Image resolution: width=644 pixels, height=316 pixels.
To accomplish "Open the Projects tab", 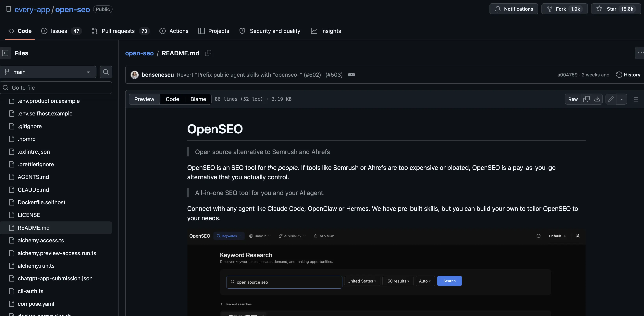I will click(x=214, y=31).
